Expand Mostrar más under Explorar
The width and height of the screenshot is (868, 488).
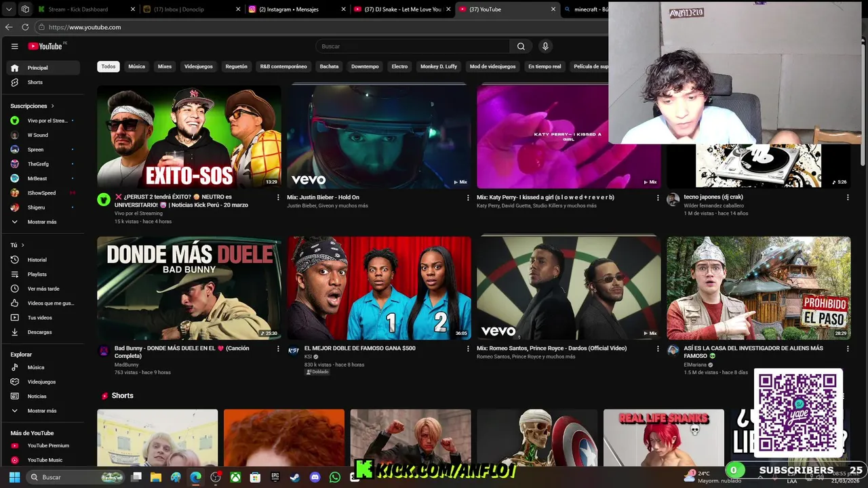[43, 411]
